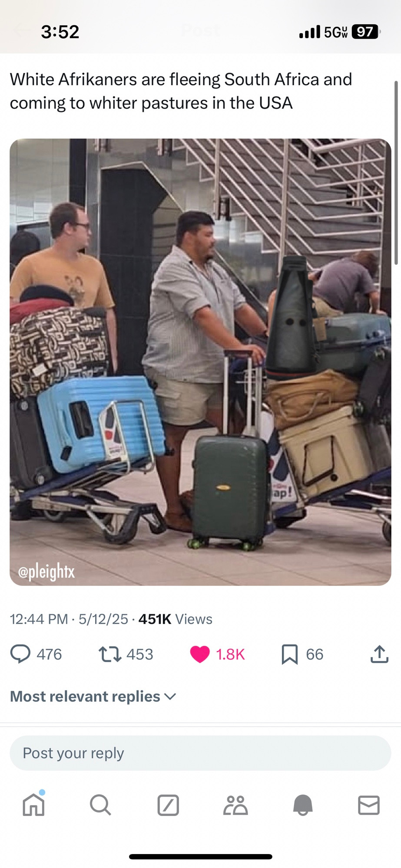Image resolution: width=401 pixels, height=868 pixels.
Task: Toggle the bookmark icon on the post
Action: click(x=290, y=654)
